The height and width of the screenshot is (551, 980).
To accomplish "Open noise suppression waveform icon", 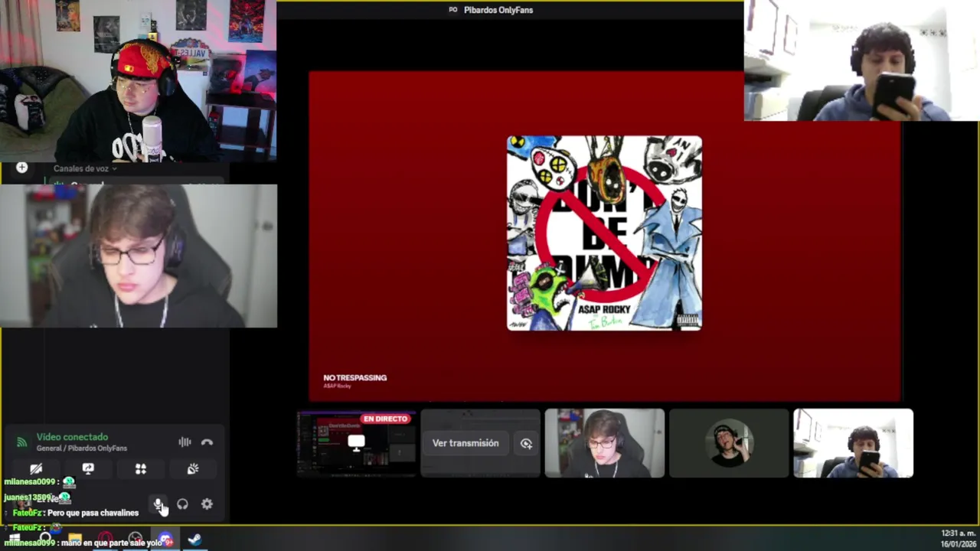I will tap(185, 442).
